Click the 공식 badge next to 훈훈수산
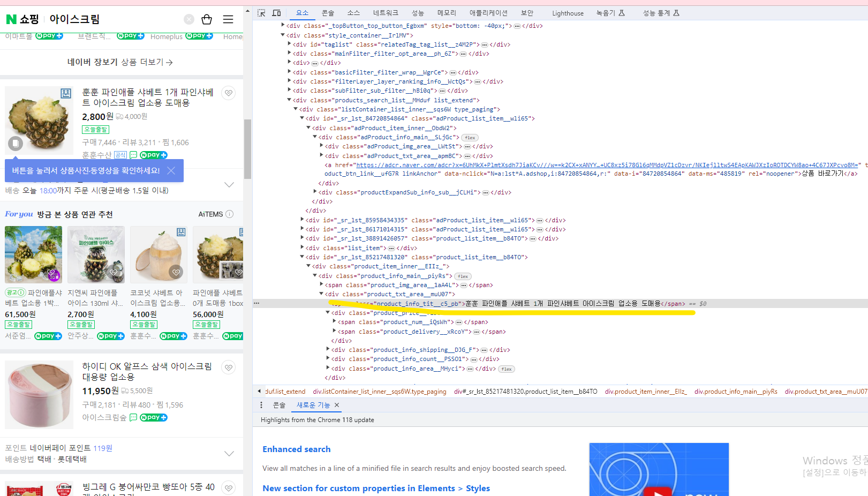This screenshot has width=868, height=496. [x=120, y=155]
